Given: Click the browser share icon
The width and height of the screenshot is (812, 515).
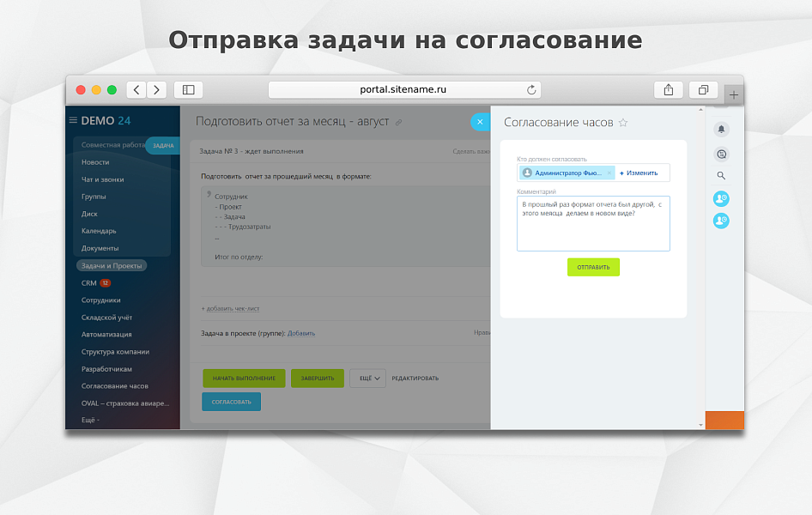Looking at the screenshot, I should [x=668, y=89].
